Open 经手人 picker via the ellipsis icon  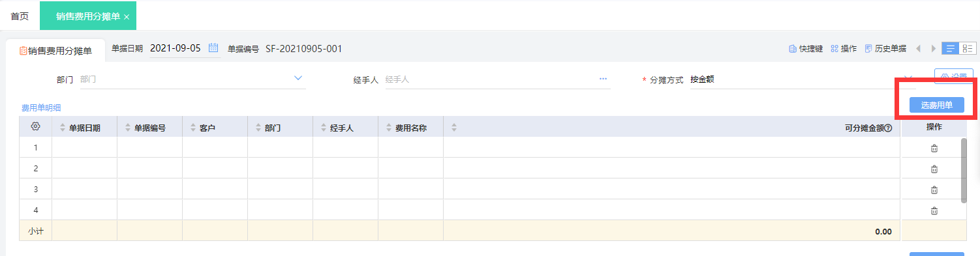point(603,79)
